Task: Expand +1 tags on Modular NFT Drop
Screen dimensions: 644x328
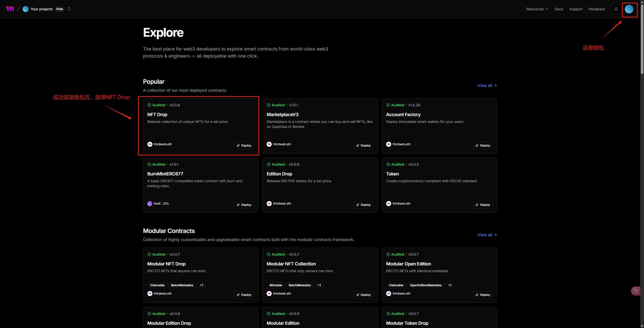Action: tap(201, 285)
